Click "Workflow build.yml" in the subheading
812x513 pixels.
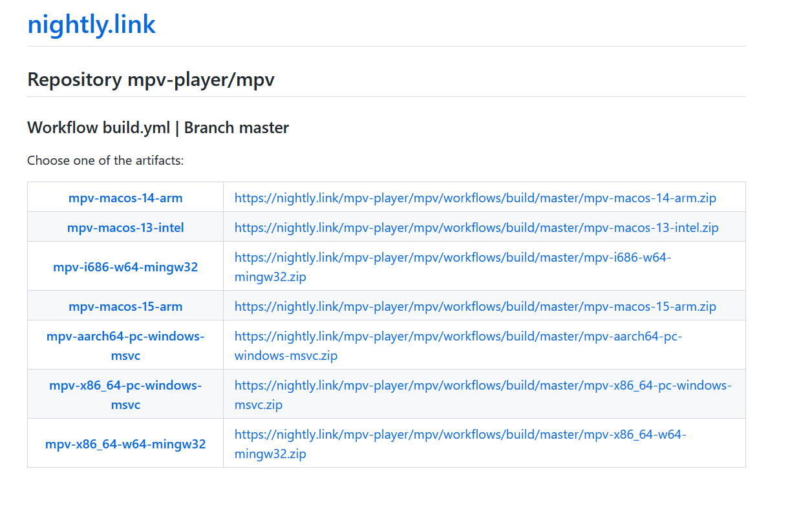pyautogui.click(x=98, y=128)
